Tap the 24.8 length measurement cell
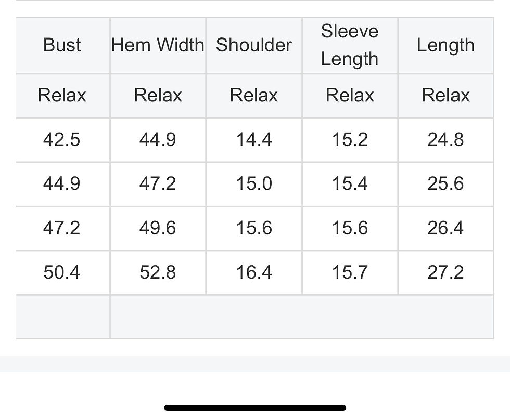The width and height of the screenshot is (510, 420). tap(445, 140)
